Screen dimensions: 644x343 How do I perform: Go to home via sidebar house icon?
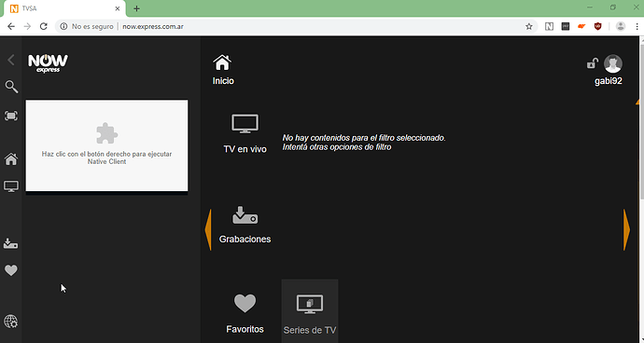11,159
